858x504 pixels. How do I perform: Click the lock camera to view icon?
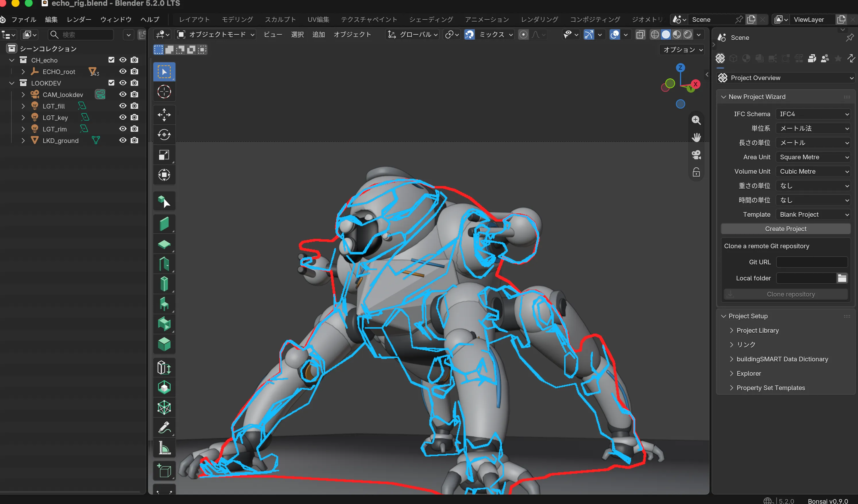(x=696, y=172)
